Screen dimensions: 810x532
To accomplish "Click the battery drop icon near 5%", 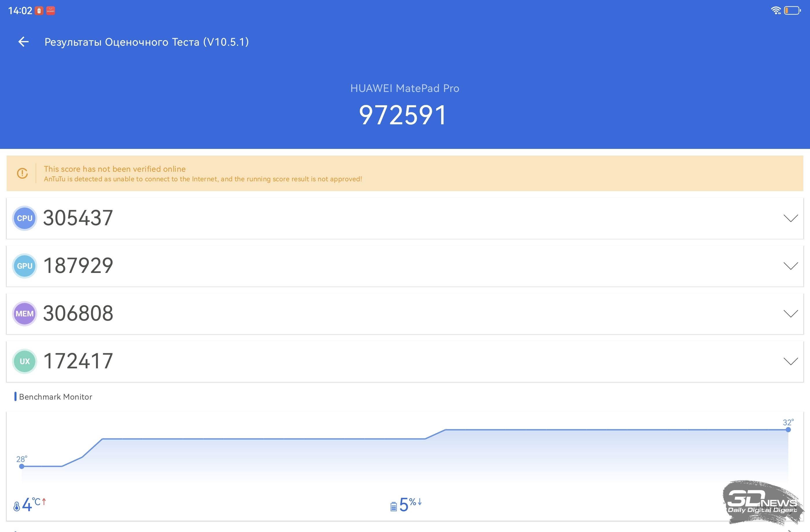I will click(393, 507).
